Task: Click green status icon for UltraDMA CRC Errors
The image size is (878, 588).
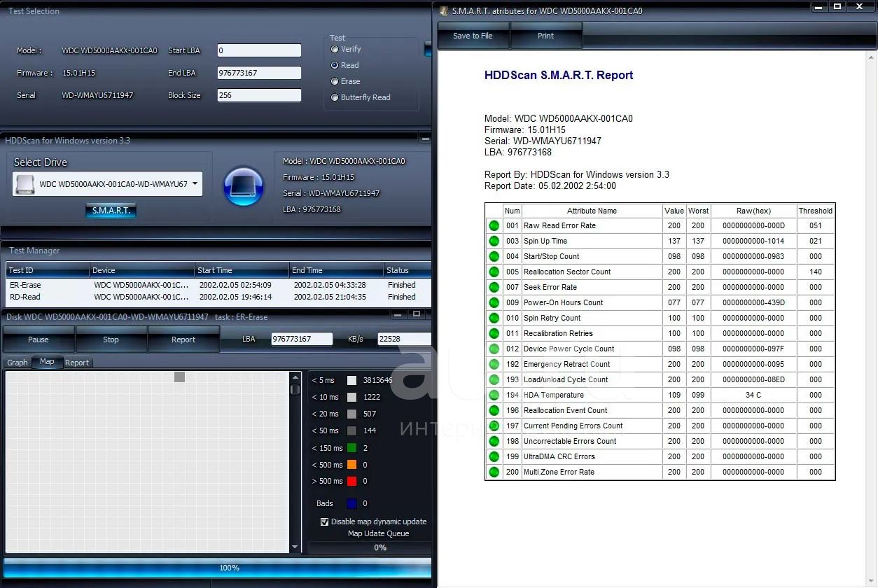Action: coord(494,456)
